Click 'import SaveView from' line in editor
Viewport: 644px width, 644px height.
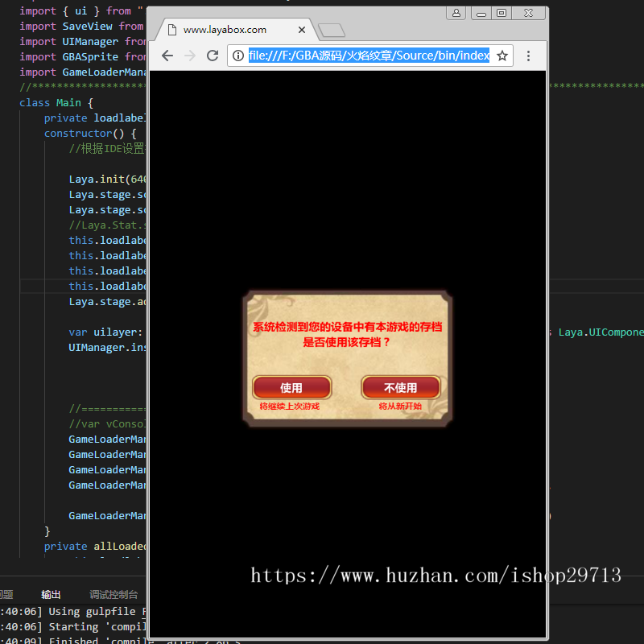81,27
